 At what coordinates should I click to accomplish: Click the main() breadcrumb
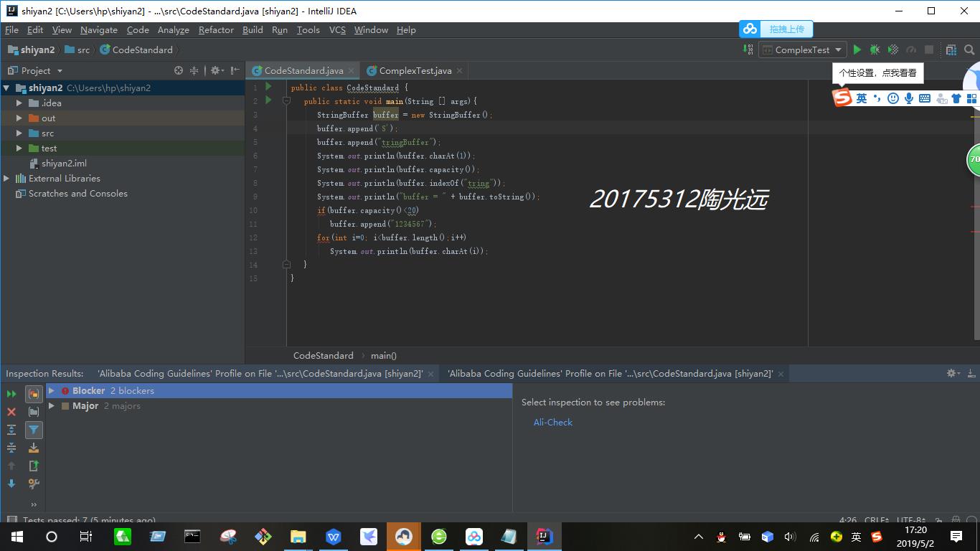[384, 355]
